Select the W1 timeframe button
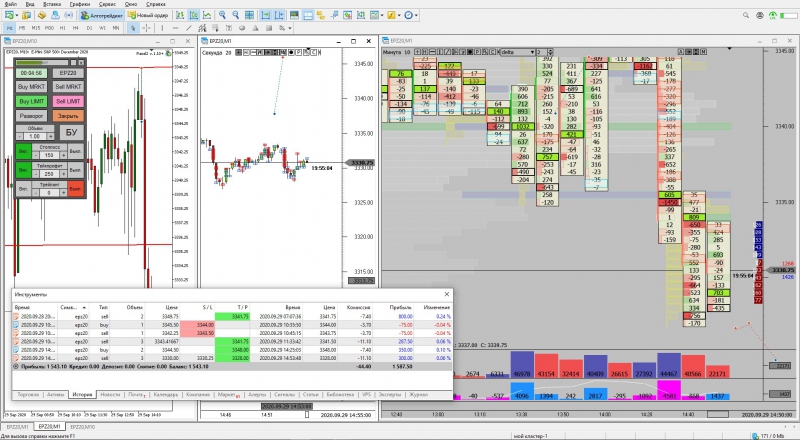 coord(103,28)
